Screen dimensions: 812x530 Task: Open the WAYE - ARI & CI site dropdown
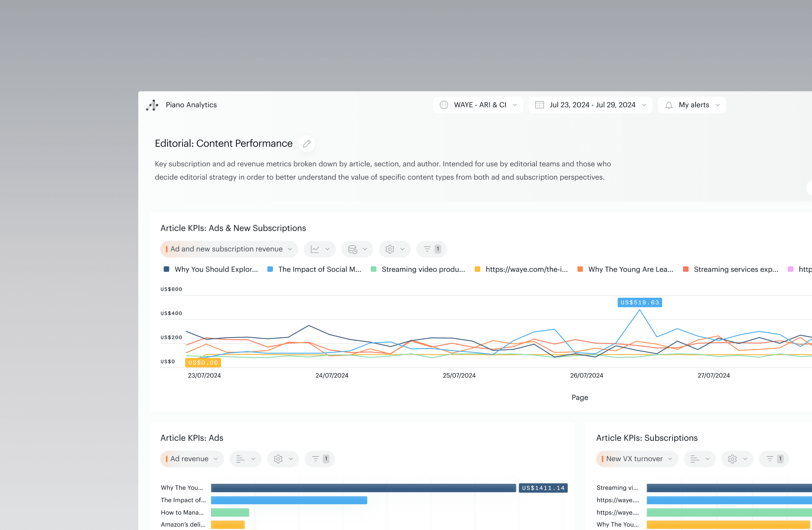478,105
